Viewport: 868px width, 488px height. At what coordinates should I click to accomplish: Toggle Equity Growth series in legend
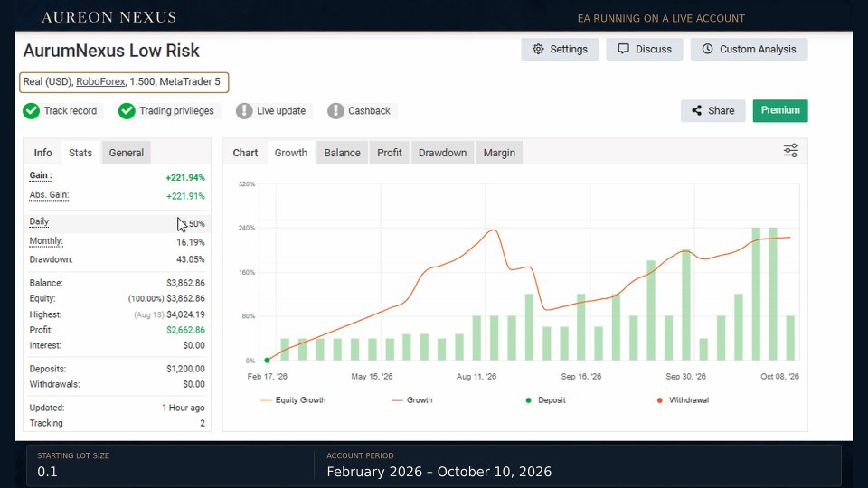(x=293, y=400)
